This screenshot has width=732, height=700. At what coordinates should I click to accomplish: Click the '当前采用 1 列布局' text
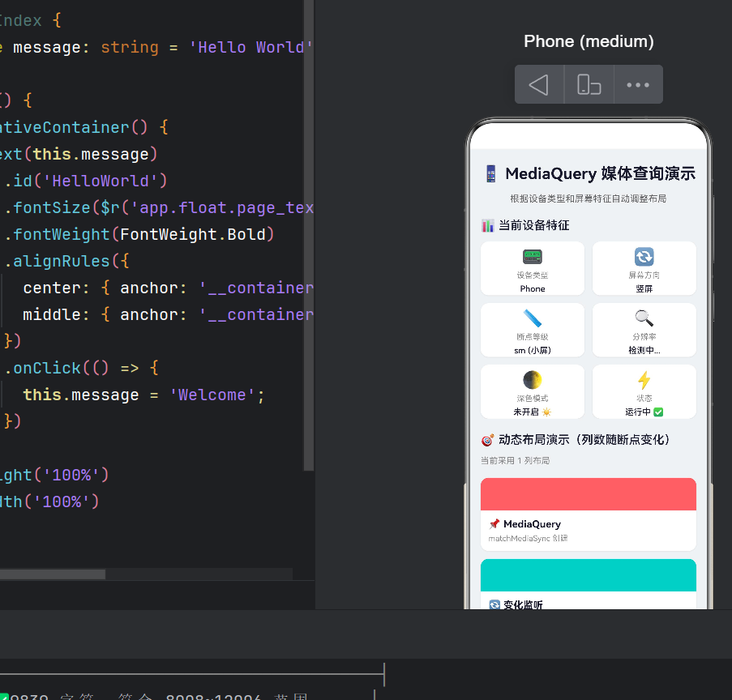coord(516,461)
